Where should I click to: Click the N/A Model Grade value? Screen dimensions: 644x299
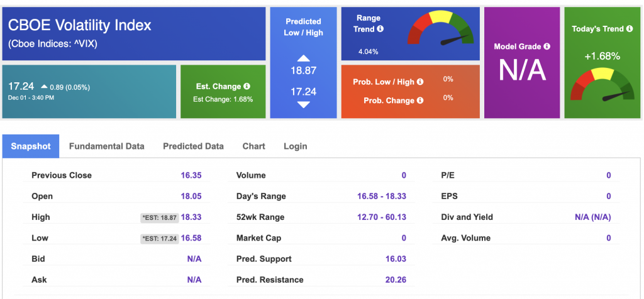pos(522,70)
